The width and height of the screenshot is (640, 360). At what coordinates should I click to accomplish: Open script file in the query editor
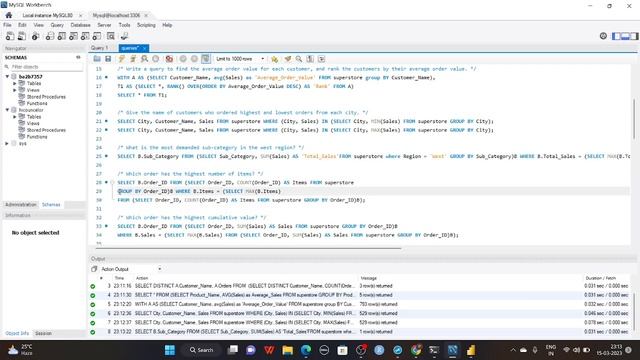point(97,59)
